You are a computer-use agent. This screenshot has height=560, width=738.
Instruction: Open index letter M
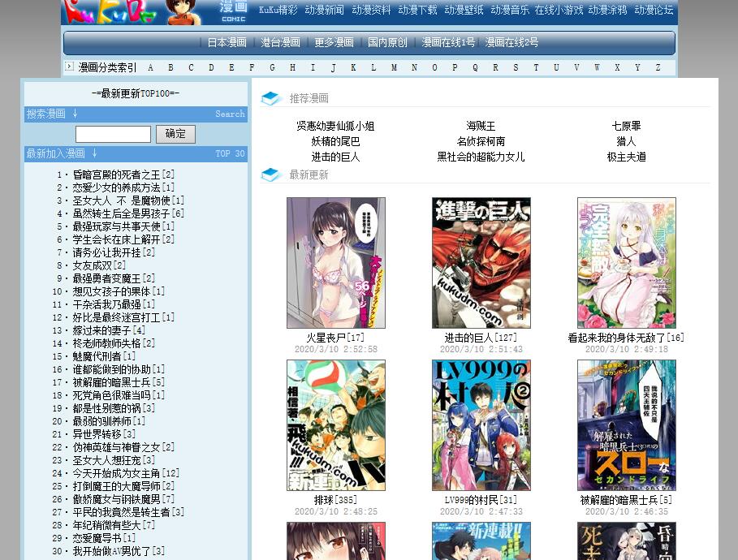(394, 67)
